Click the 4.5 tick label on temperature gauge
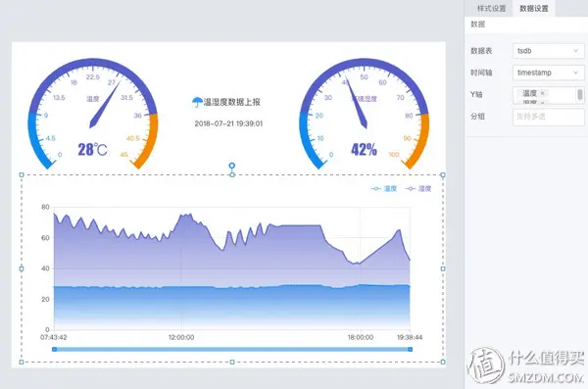588x389 pixels. click(x=51, y=138)
